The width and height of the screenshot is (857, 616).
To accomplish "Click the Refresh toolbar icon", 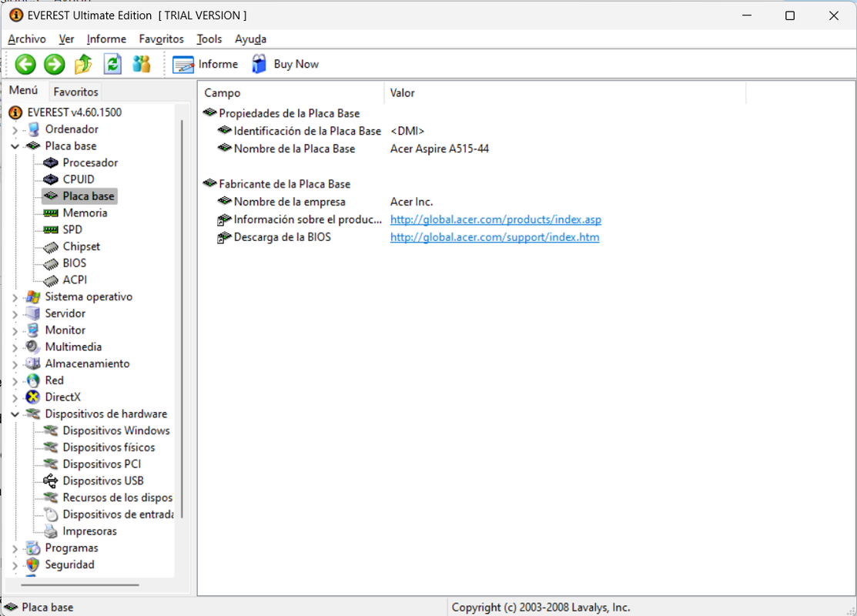I will coord(112,65).
